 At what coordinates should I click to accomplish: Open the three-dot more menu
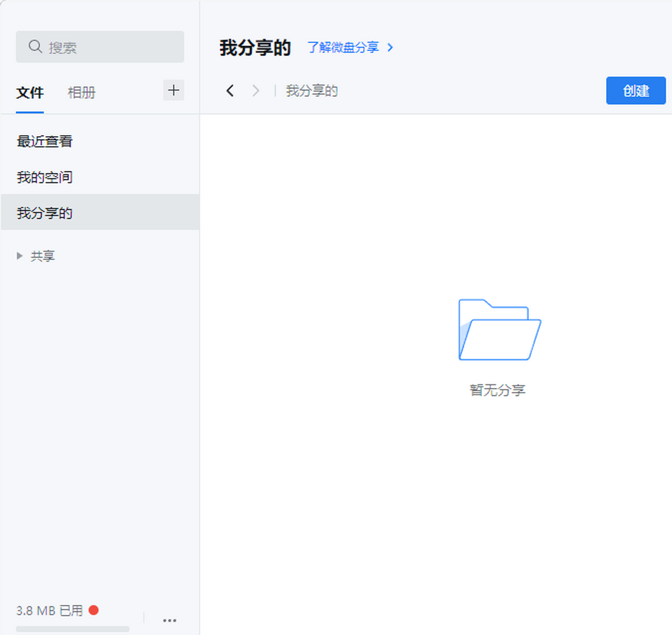(x=170, y=620)
